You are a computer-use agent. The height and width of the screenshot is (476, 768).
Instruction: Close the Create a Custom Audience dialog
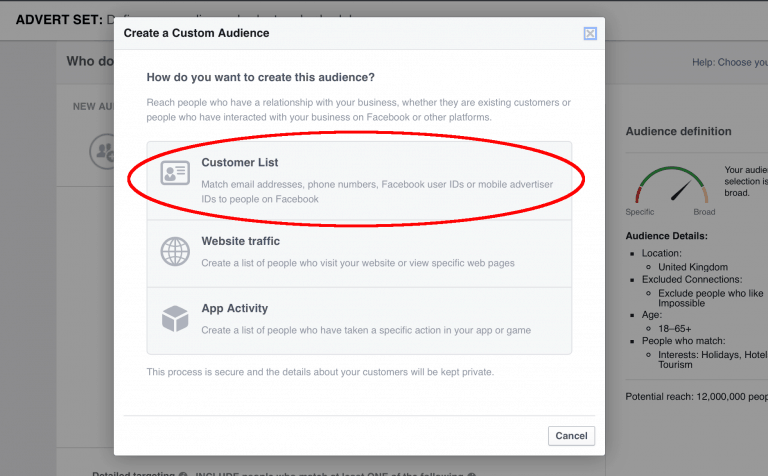589,33
